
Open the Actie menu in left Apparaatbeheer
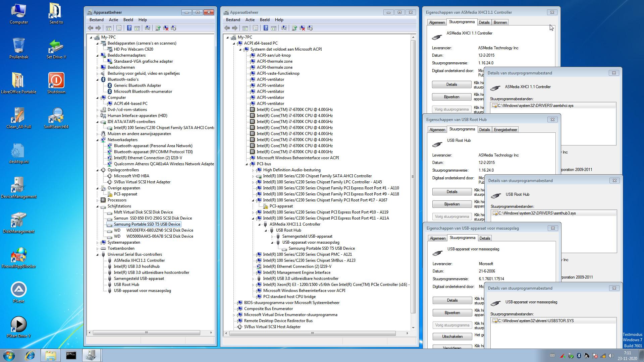pos(113,20)
